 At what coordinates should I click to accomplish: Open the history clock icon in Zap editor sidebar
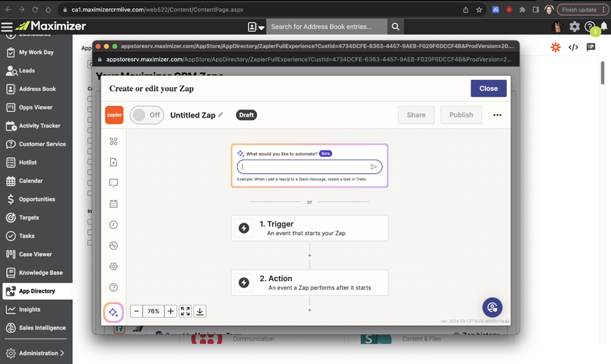113,225
